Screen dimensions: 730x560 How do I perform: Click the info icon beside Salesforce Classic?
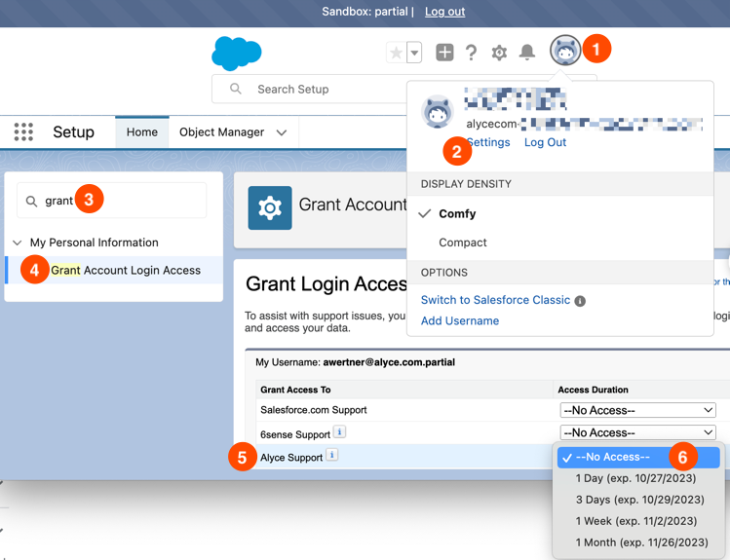click(580, 301)
